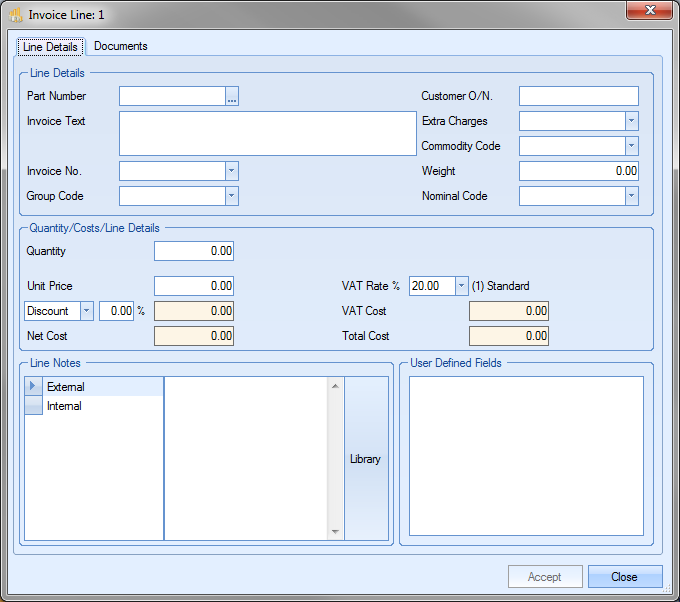
Task: Open the Discount type dropdown
Action: (x=86, y=311)
